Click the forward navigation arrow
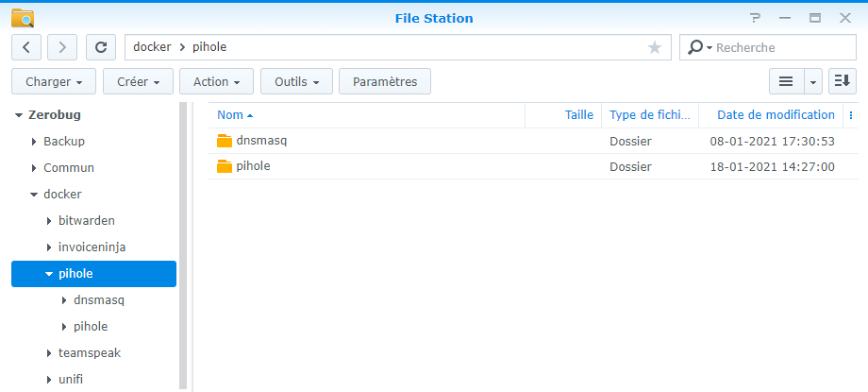Viewport: 868px width, 392px height. tap(62, 47)
